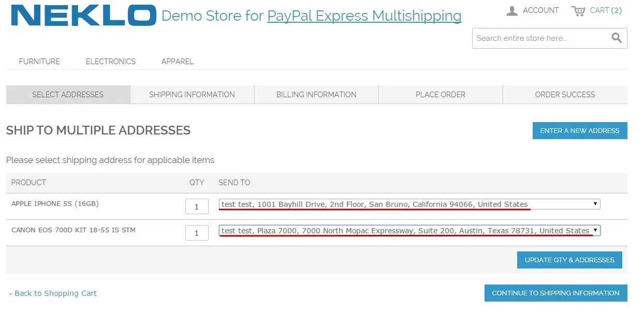Click the APPLE IPHONE 5S (16GB) product name
644x314 pixels.
[55, 204]
